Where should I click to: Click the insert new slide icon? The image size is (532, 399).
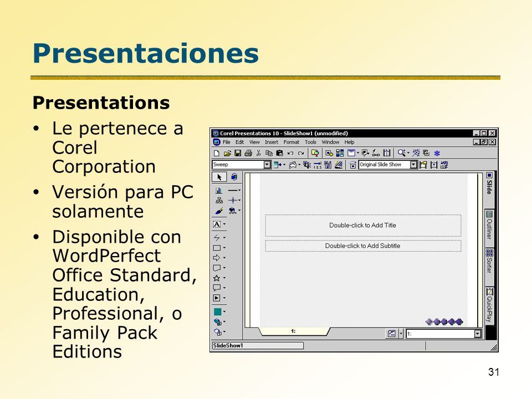coord(329,153)
